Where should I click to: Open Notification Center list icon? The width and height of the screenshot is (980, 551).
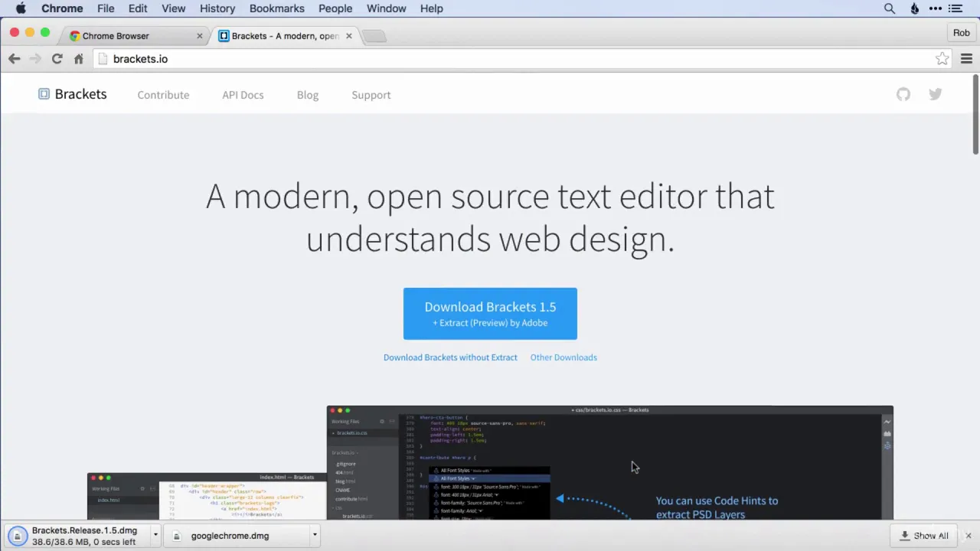[955, 8]
